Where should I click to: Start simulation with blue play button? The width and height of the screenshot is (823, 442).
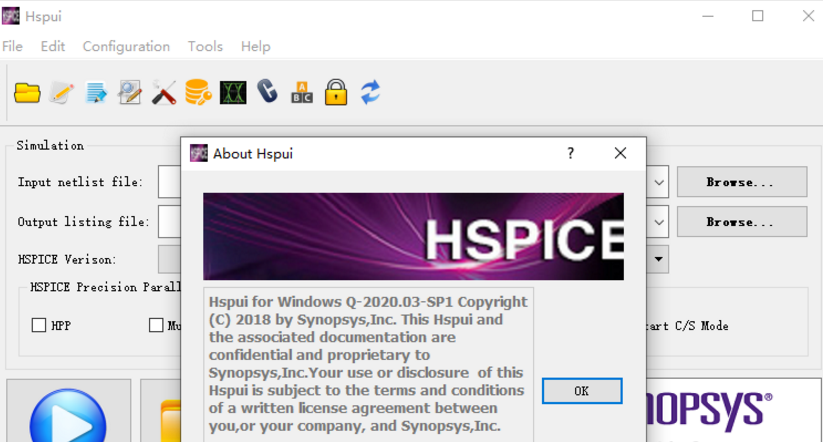coord(68,416)
